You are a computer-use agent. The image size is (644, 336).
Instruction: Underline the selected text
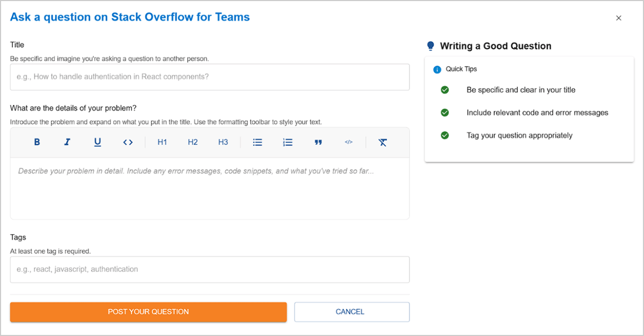pyautogui.click(x=97, y=142)
